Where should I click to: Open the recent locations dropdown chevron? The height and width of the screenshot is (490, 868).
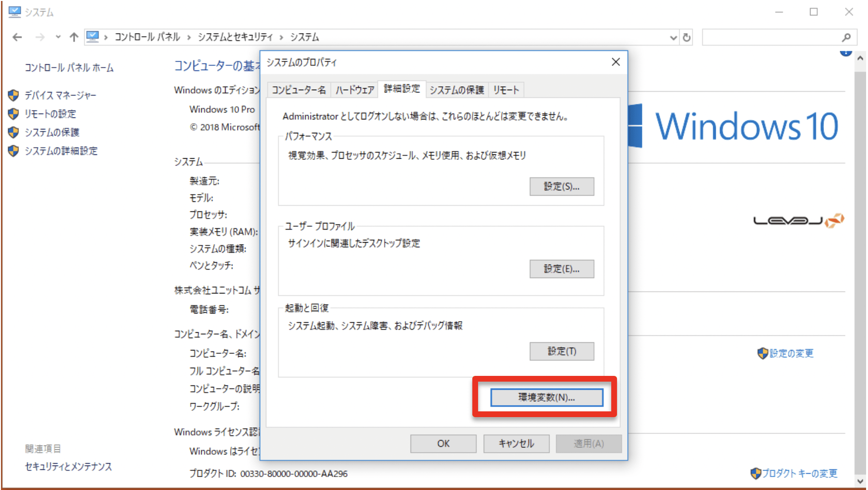58,37
